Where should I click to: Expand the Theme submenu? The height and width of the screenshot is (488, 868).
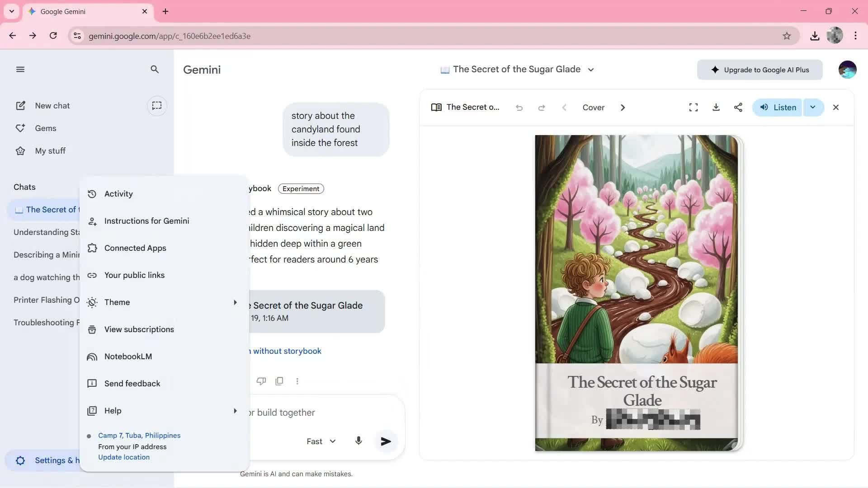pos(117,302)
